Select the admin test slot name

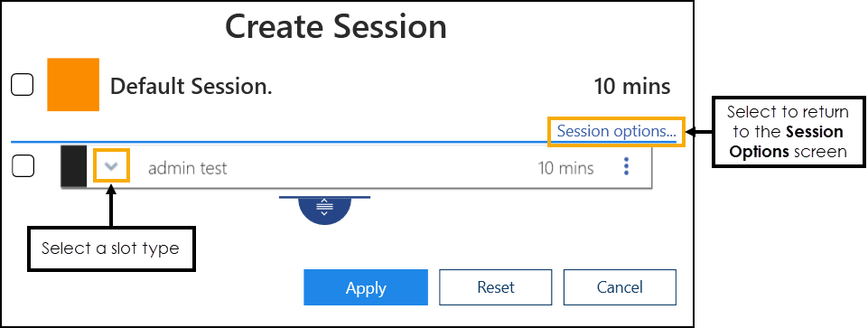coord(188,168)
